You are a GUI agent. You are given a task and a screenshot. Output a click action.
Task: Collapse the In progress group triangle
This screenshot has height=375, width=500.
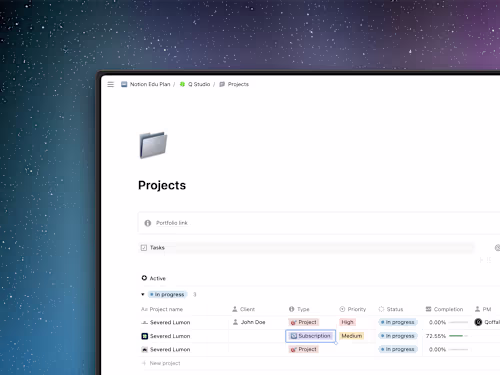pyautogui.click(x=143, y=294)
